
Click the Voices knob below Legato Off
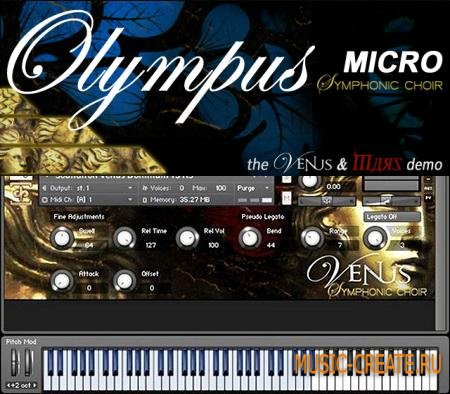coord(375,238)
